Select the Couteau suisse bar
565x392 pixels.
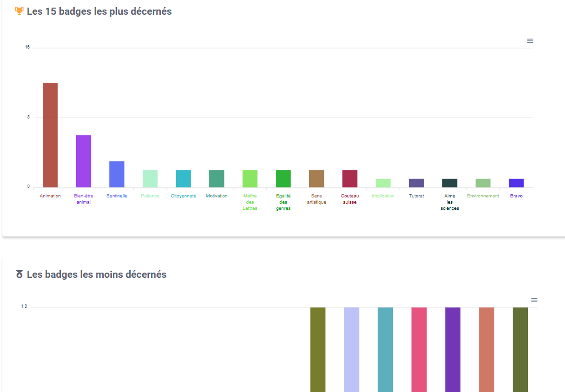click(x=350, y=178)
